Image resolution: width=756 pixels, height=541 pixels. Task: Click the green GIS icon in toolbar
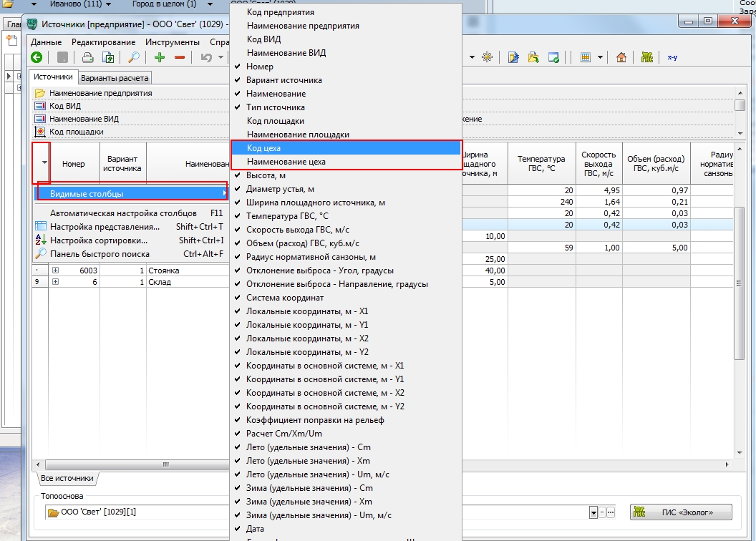click(x=647, y=57)
